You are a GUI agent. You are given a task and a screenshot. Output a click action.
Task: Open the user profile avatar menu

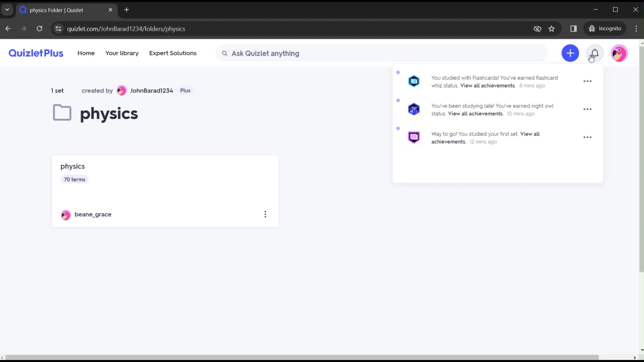[x=619, y=53]
